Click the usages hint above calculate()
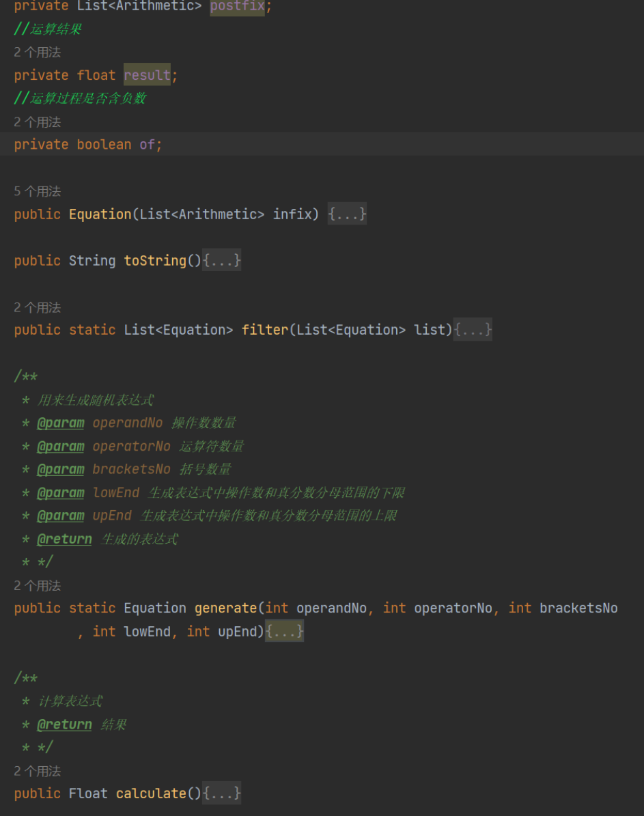Screen dimensions: 644x816 [38, 772]
